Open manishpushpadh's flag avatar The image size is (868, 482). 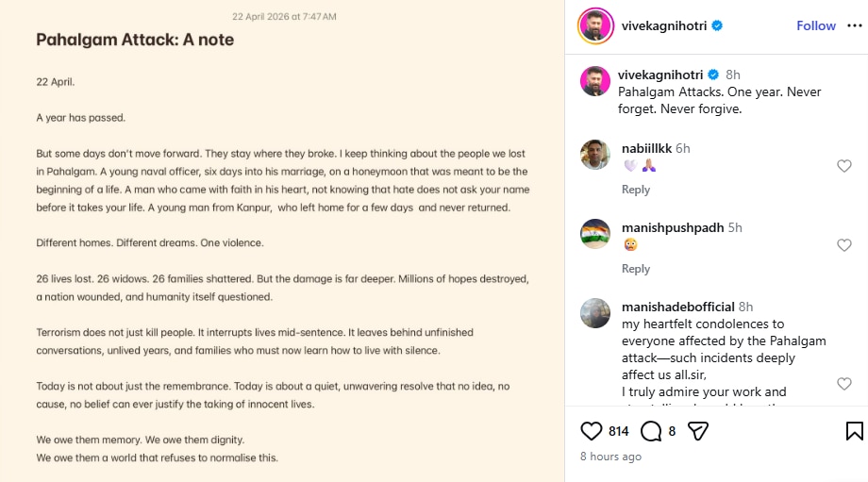(x=594, y=234)
